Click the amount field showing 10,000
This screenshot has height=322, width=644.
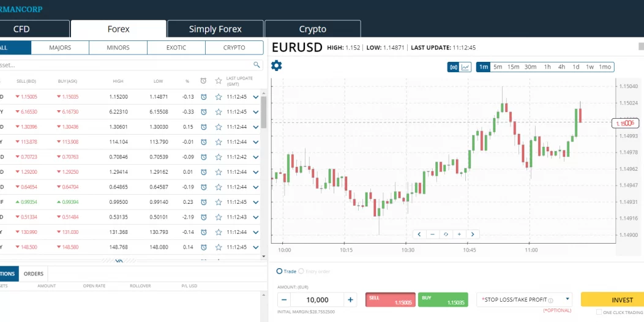tap(317, 300)
